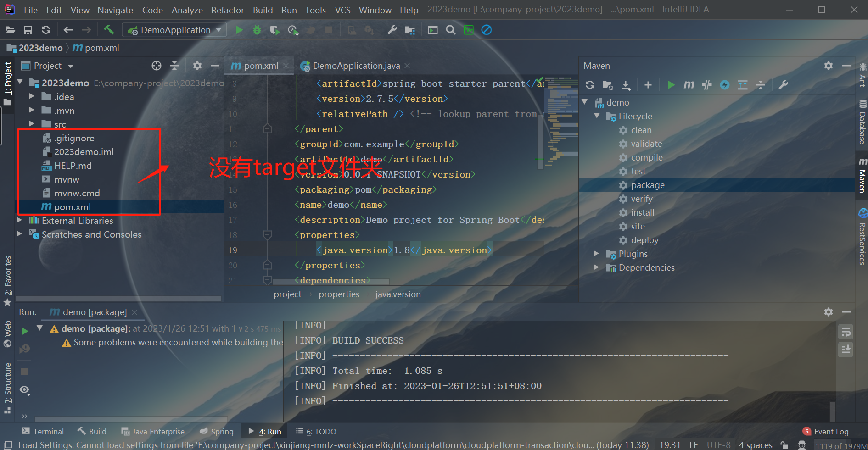Image resolution: width=868 pixels, height=450 pixels.
Task: Expand the Maven Plugins node
Action: (x=596, y=254)
